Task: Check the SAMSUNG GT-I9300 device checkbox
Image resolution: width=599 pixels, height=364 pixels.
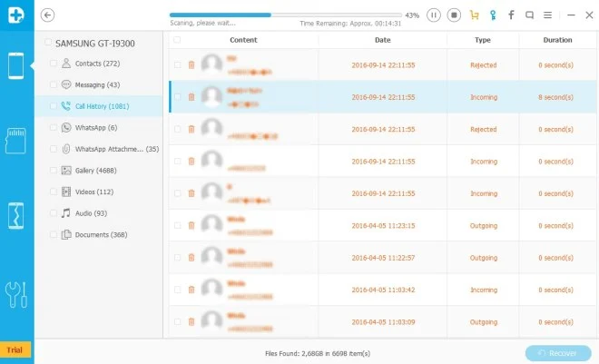Action: click(x=48, y=43)
